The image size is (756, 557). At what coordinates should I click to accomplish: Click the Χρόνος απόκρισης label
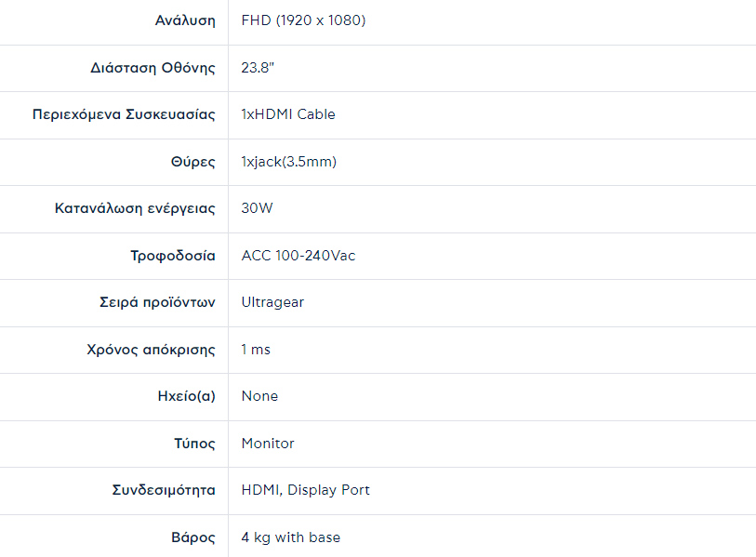151,350
